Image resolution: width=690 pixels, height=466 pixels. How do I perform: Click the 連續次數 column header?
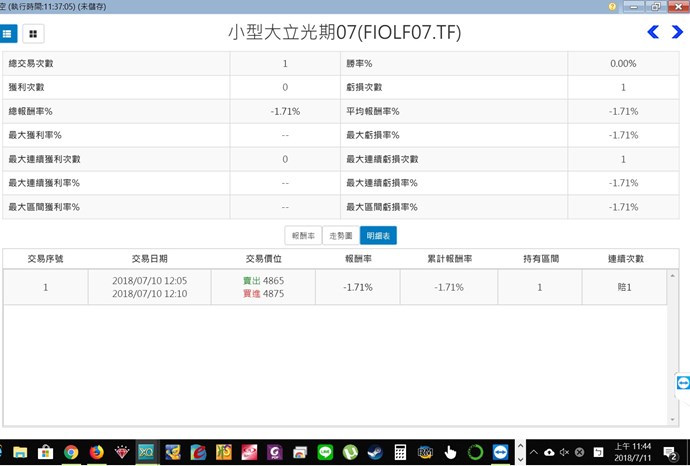(626, 259)
